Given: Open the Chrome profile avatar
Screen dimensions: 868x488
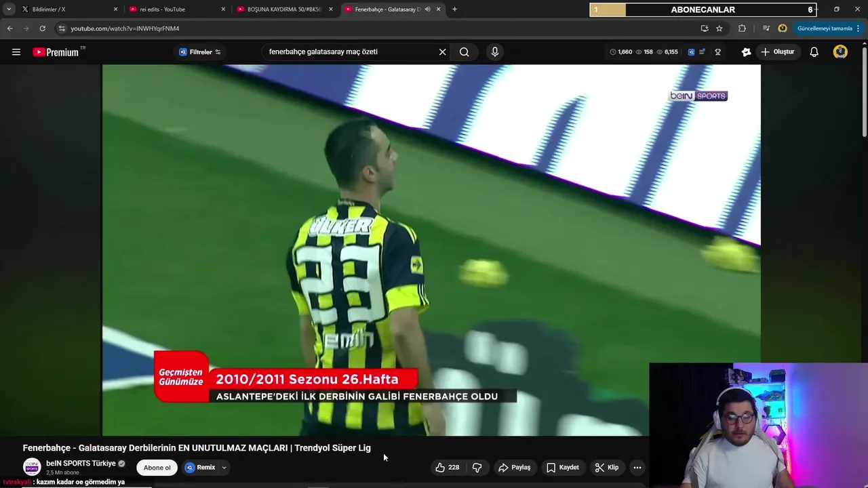Looking at the screenshot, I should [783, 28].
